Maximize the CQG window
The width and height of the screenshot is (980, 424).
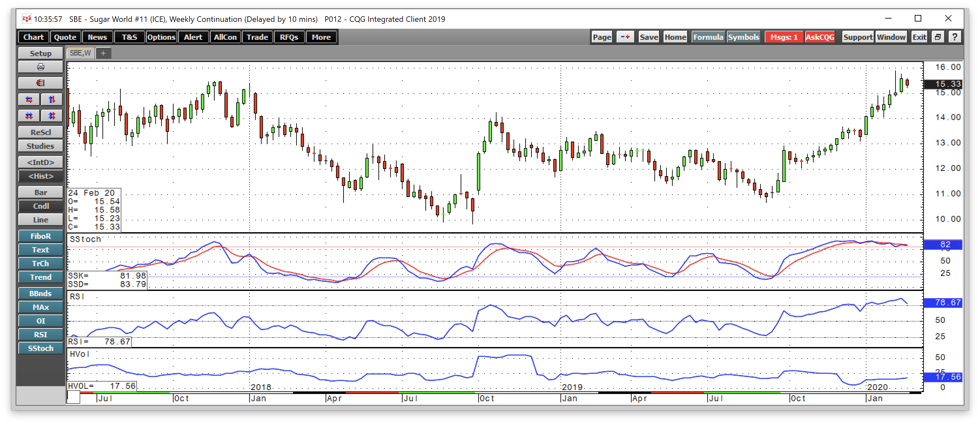(918, 19)
